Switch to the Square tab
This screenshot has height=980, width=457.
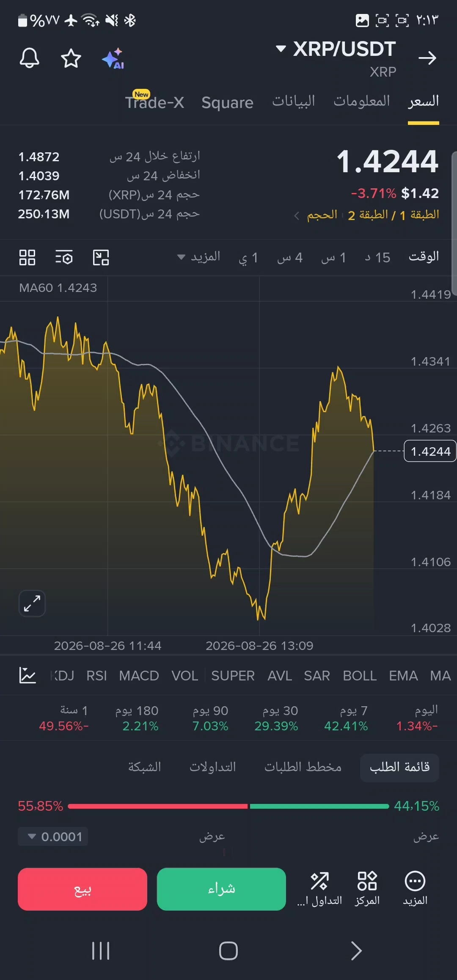click(x=227, y=102)
